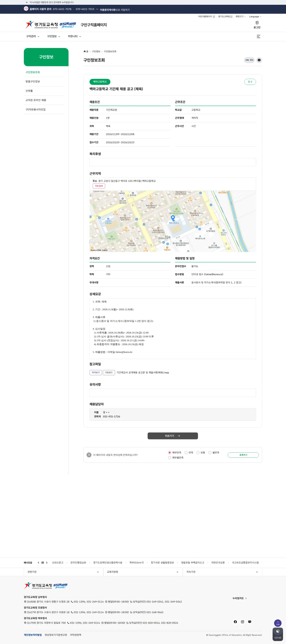Open the 대한민국상훈 banner link
This screenshot has height=644, width=286.
pos(218,563)
